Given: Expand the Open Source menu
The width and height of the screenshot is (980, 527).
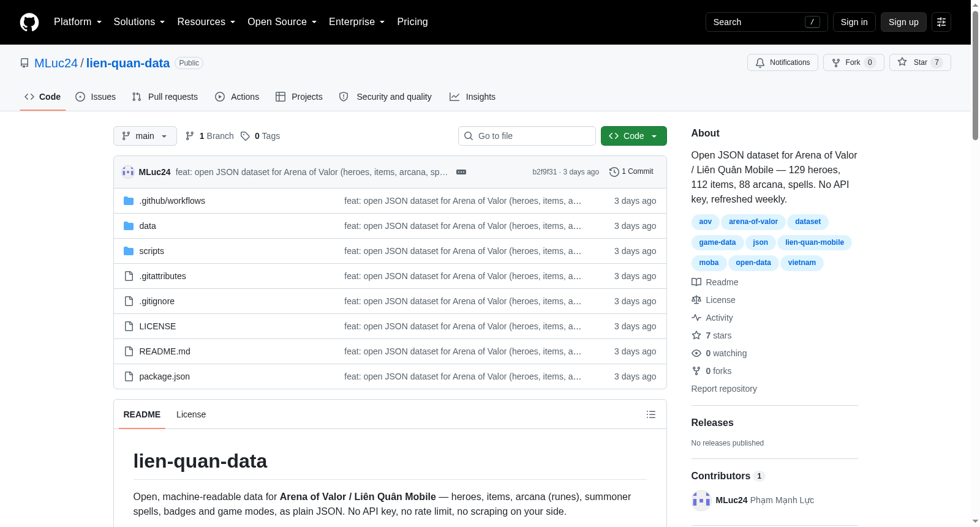Looking at the screenshot, I should click(282, 22).
